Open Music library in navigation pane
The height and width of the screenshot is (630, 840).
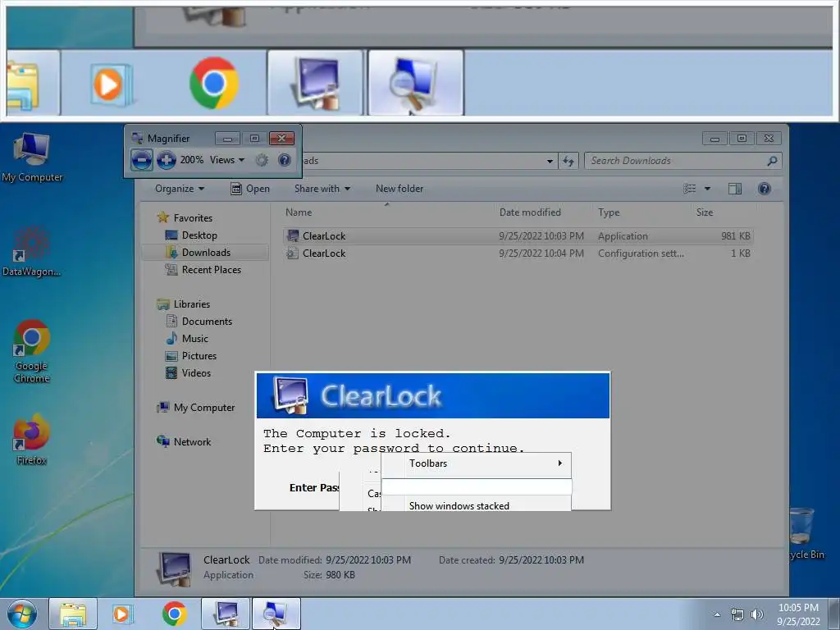tap(187, 339)
